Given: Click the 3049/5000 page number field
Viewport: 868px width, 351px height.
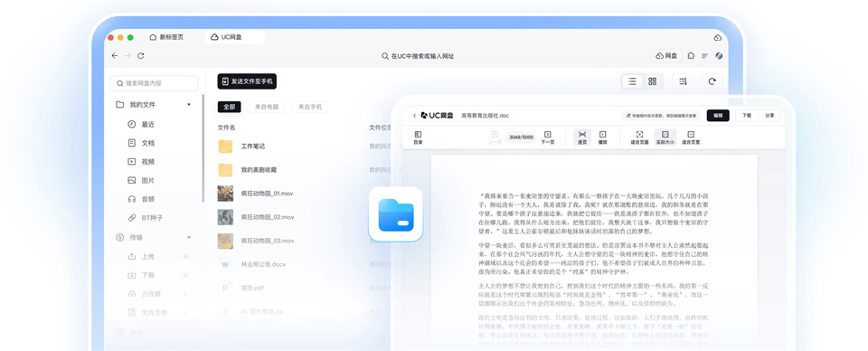Looking at the screenshot, I should pyautogui.click(x=521, y=137).
